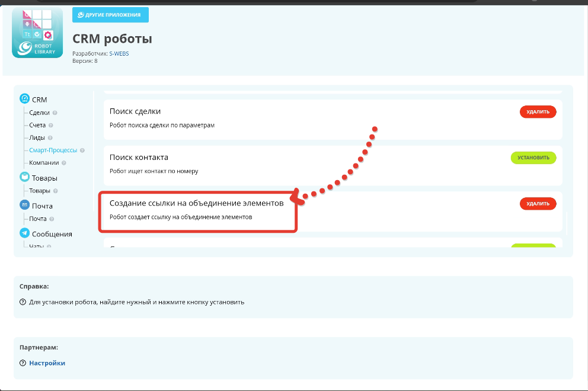Open the Сделки section in CRM tree

pyautogui.click(x=40, y=113)
